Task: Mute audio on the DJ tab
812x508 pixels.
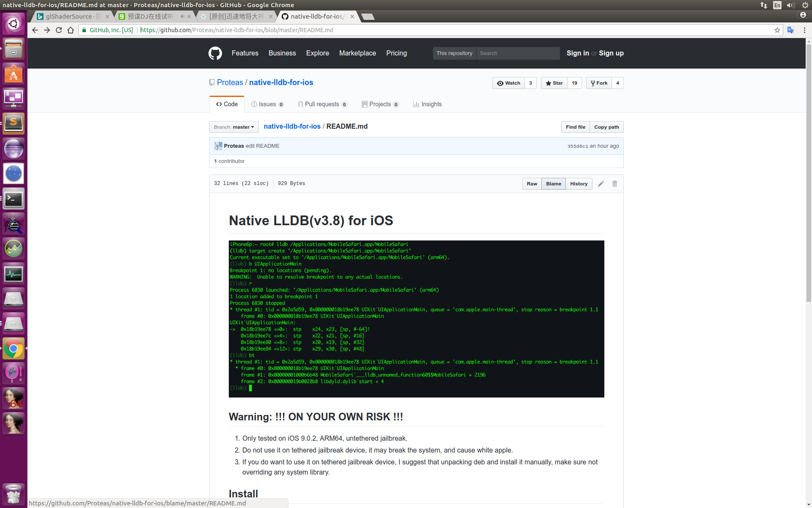Action: (182, 17)
